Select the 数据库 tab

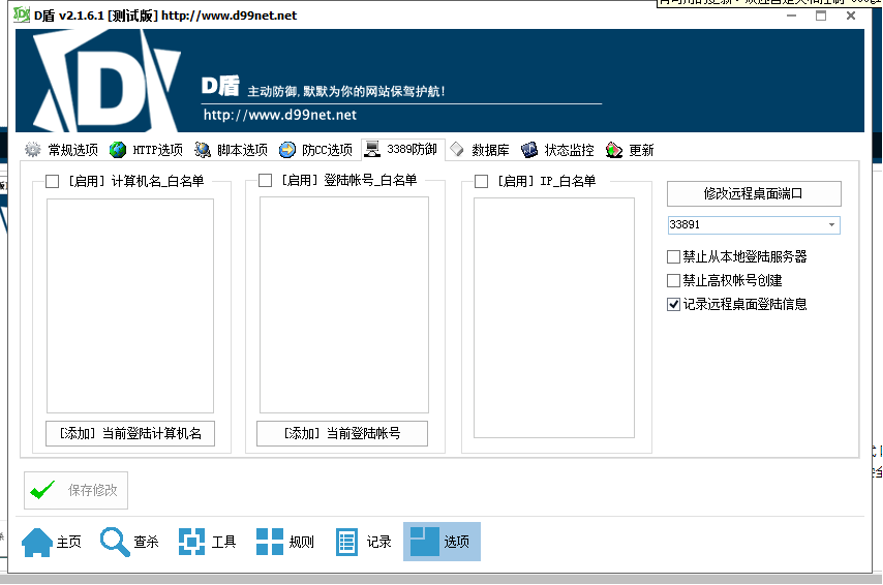[x=480, y=150]
